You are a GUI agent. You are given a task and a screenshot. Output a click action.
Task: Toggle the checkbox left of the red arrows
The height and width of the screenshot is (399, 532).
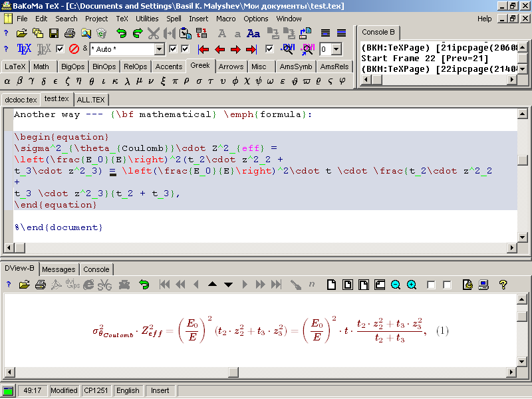pyautogui.click(x=185, y=49)
